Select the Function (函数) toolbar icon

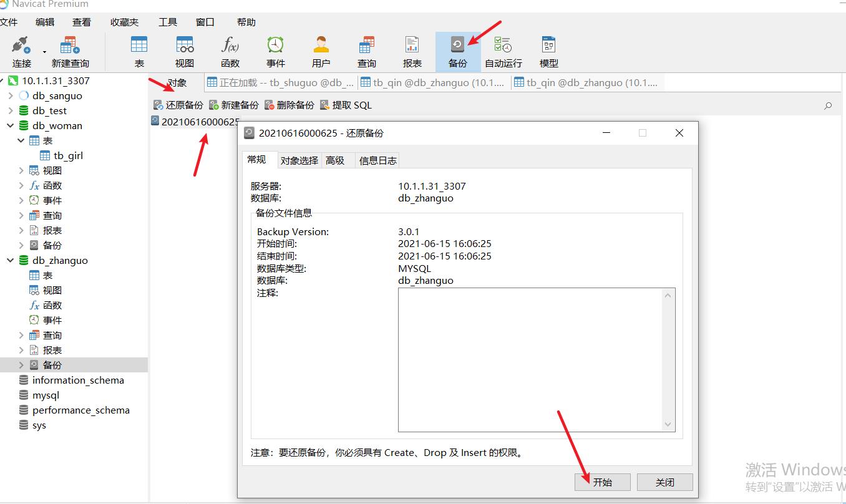(x=230, y=52)
